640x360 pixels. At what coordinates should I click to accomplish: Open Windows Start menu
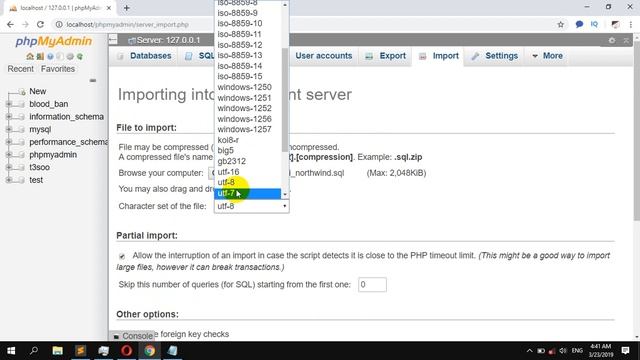[11, 351]
